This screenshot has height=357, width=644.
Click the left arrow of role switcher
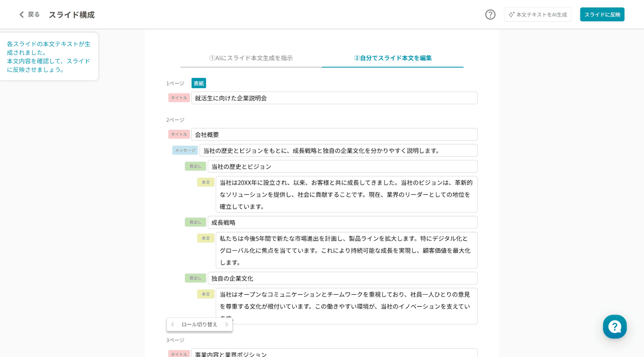pyautogui.click(x=172, y=324)
